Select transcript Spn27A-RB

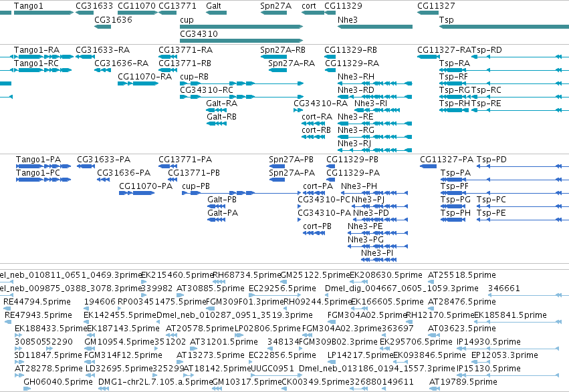pos(282,50)
